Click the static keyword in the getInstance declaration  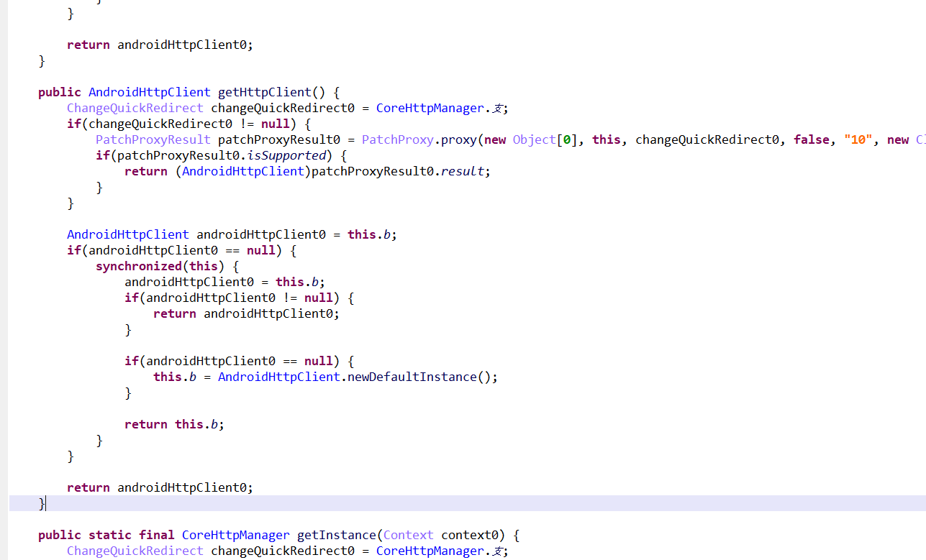point(109,535)
